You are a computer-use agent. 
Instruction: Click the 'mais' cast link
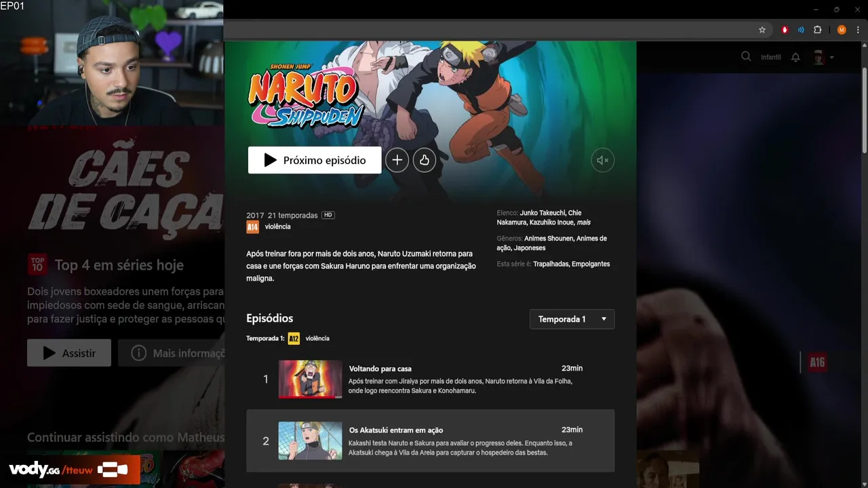583,222
